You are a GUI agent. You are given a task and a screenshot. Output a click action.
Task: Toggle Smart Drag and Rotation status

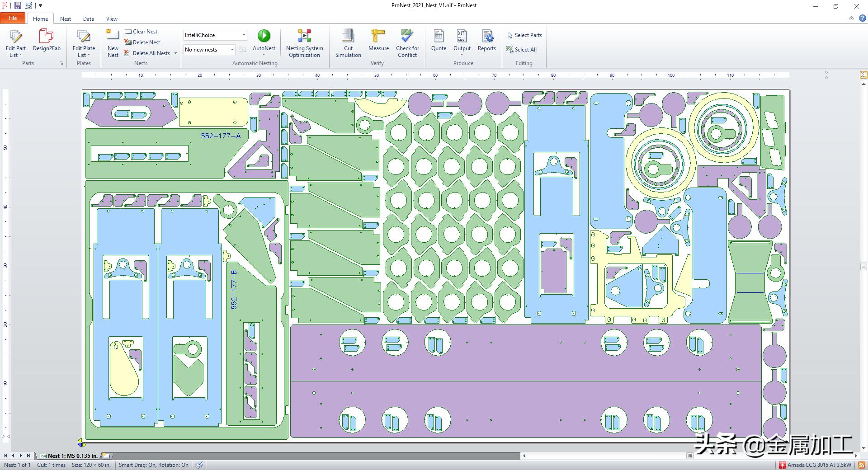point(153,465)
